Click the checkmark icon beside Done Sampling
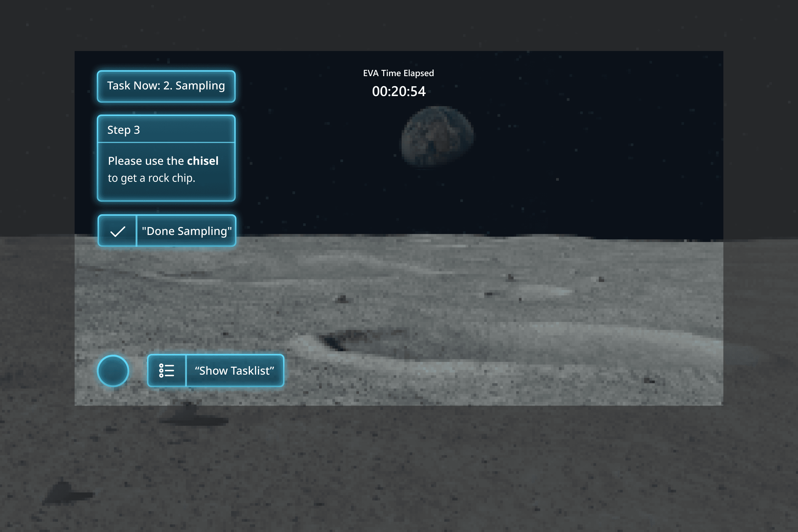The height and width of the screenshot is (532, 798). [x=117, y=231]
